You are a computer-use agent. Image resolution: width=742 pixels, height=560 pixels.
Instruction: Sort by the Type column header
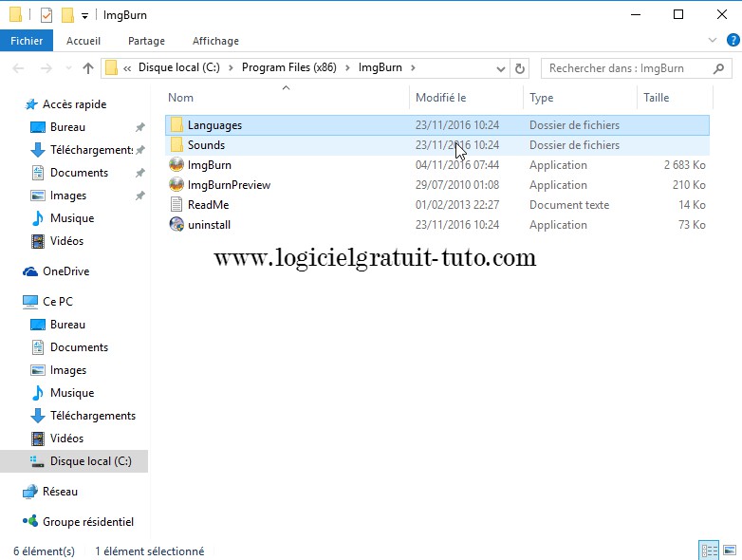pos(542,98)
